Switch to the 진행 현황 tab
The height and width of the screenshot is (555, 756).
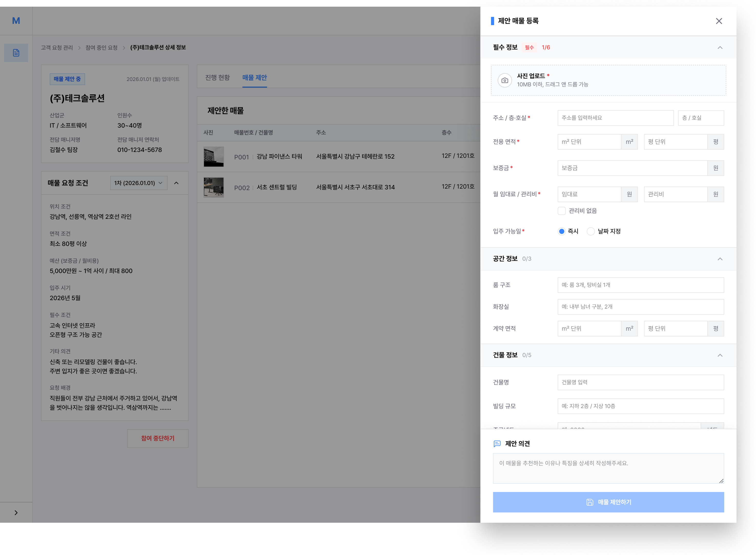217,78
